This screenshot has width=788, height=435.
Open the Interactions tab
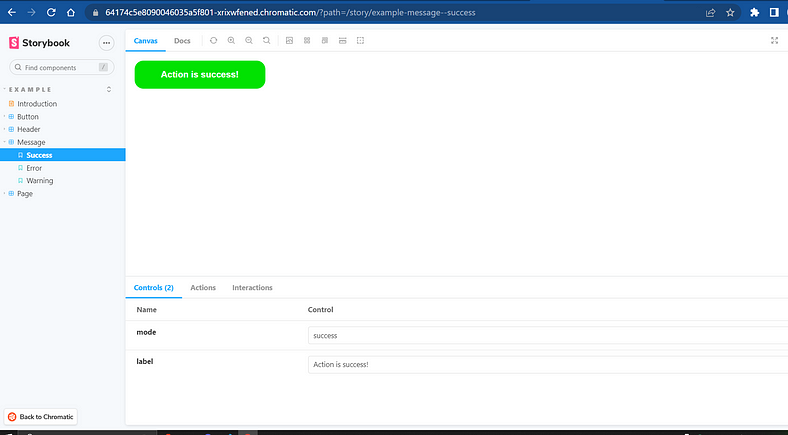click(x=252, y=287)
